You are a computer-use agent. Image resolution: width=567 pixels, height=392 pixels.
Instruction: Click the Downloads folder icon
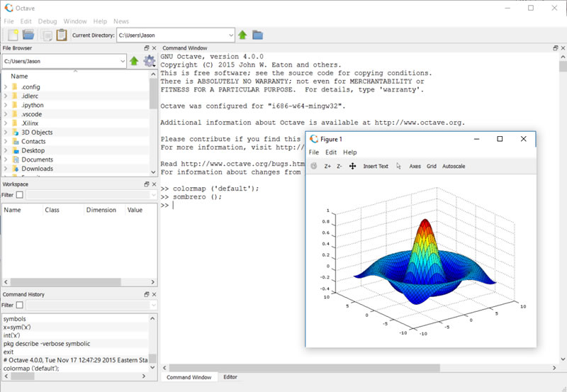click(x=16, y=169)
